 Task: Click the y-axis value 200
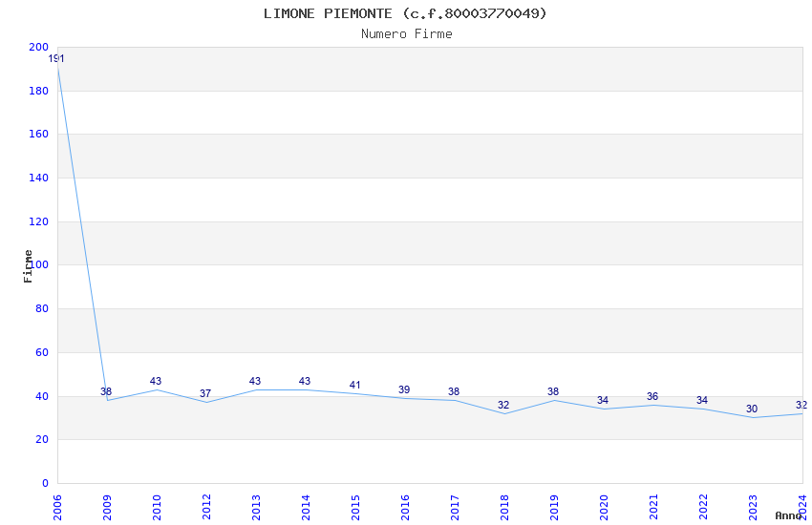(x=39, y=47)
